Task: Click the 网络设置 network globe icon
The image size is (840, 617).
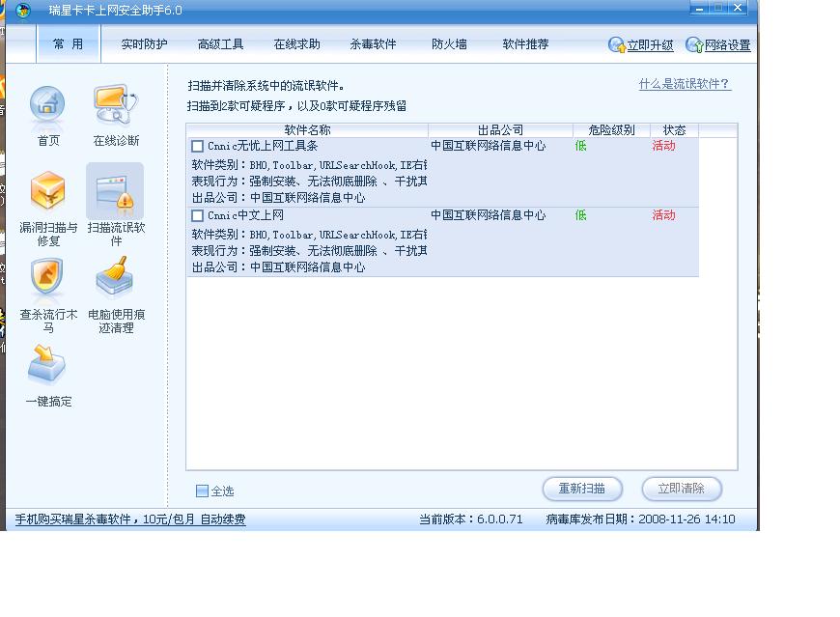Action: pos(694,44)
